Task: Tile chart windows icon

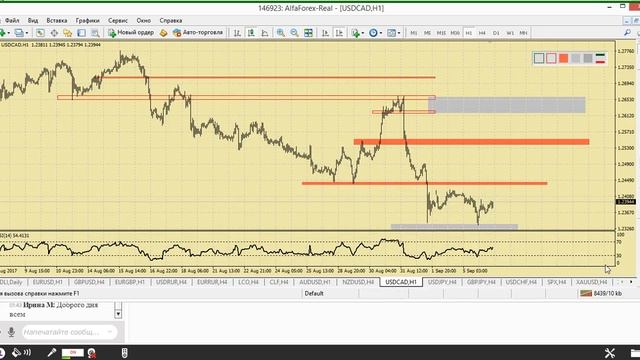Action: (308, 33)
